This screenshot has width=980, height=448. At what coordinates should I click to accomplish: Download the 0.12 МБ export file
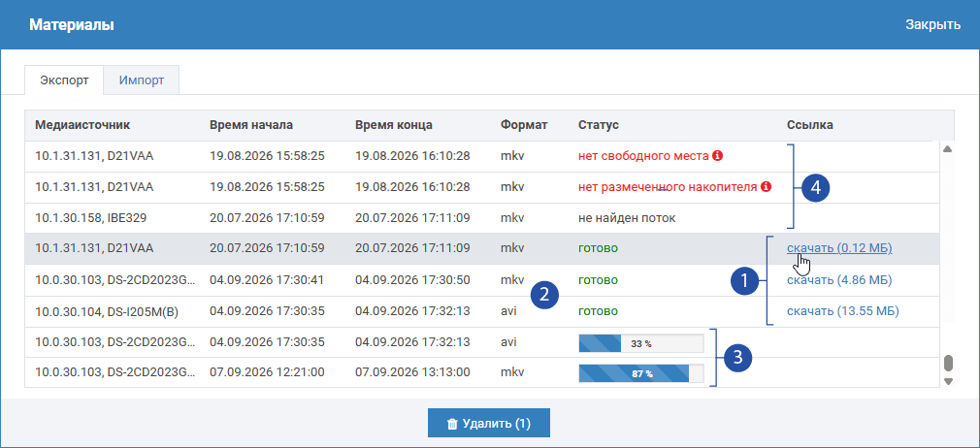coord(839,248)
